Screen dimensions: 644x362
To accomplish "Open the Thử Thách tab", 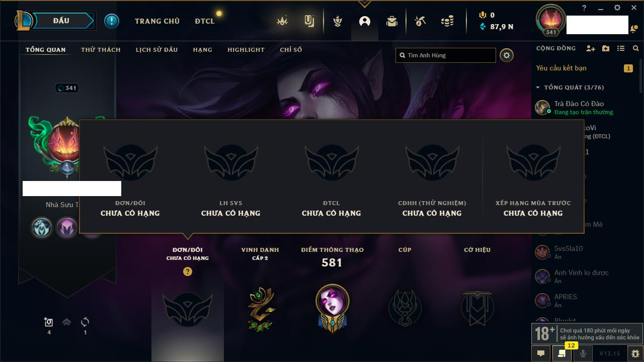I will pos(101,50).
